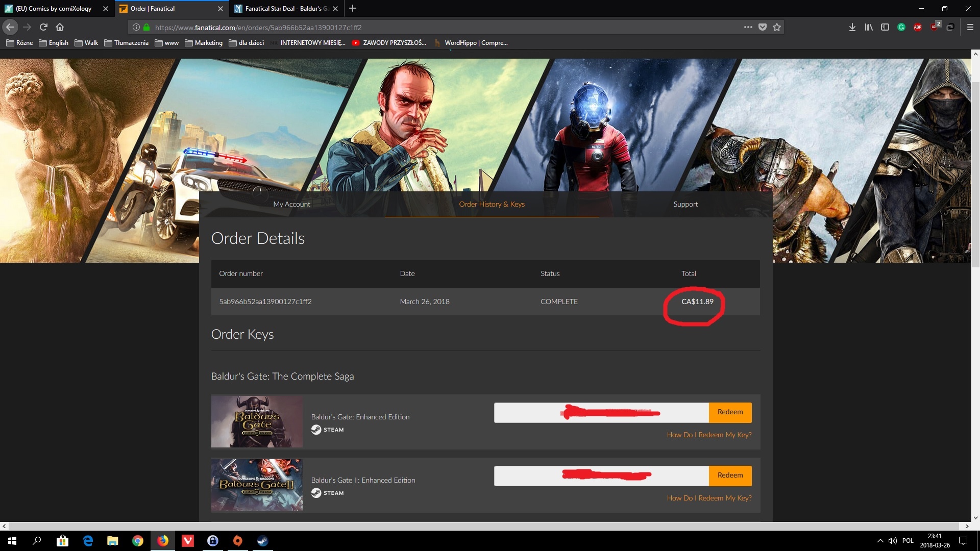Open Windows search from the taskbar
This screenshot has width=980, height=551.
pyautogui.click(x=37, y=541)
